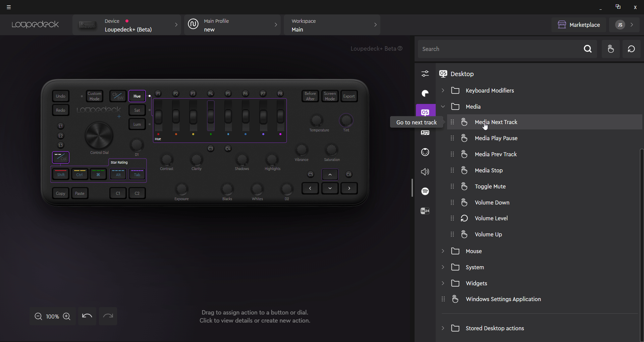The width and height of the screenshot is (644, 342).
Task: Zoom out with the minus magnifier
Action: click(x=38, y=317)
